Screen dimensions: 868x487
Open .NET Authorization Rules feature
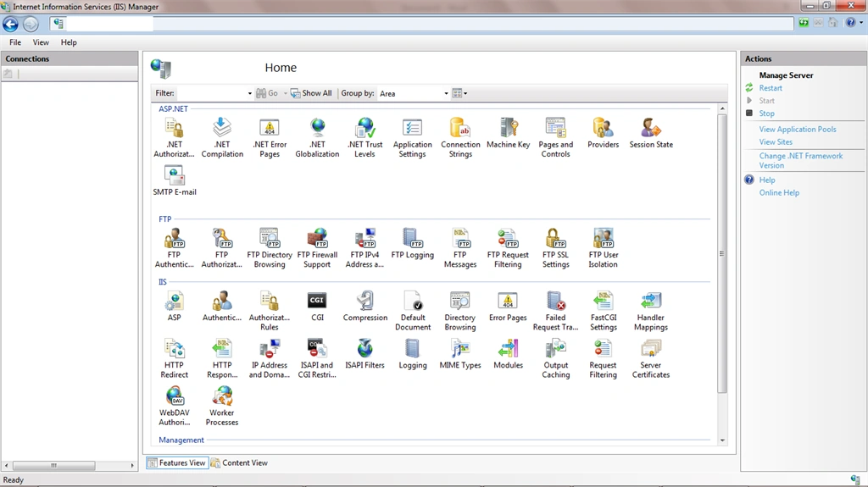tap(174, 138)
